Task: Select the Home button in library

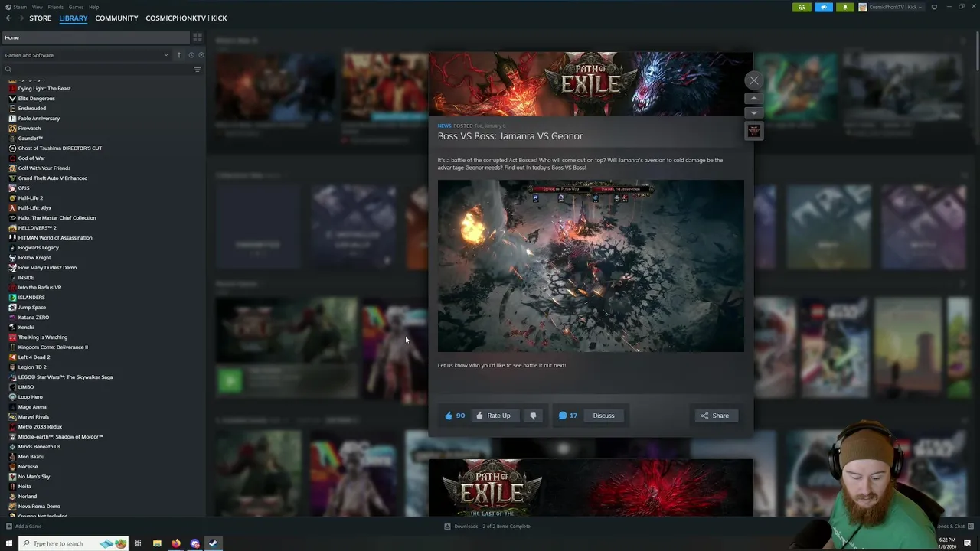Action: click(95, 37)
